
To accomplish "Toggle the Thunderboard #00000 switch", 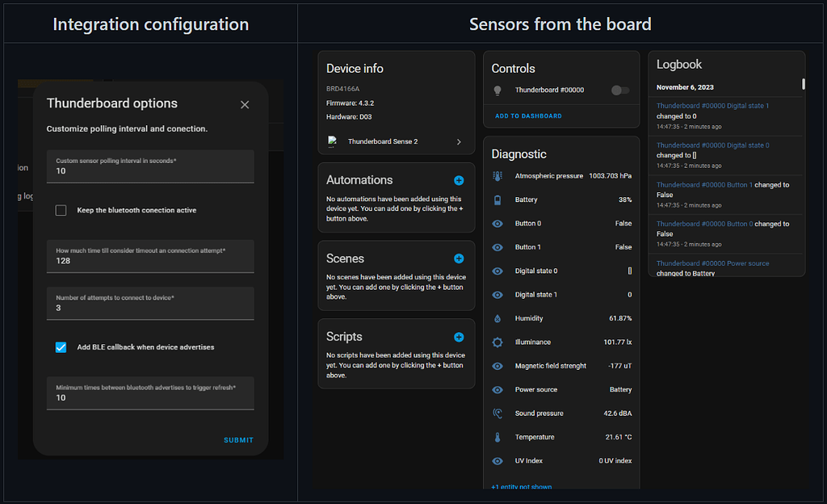I will (x=620, y=91).
